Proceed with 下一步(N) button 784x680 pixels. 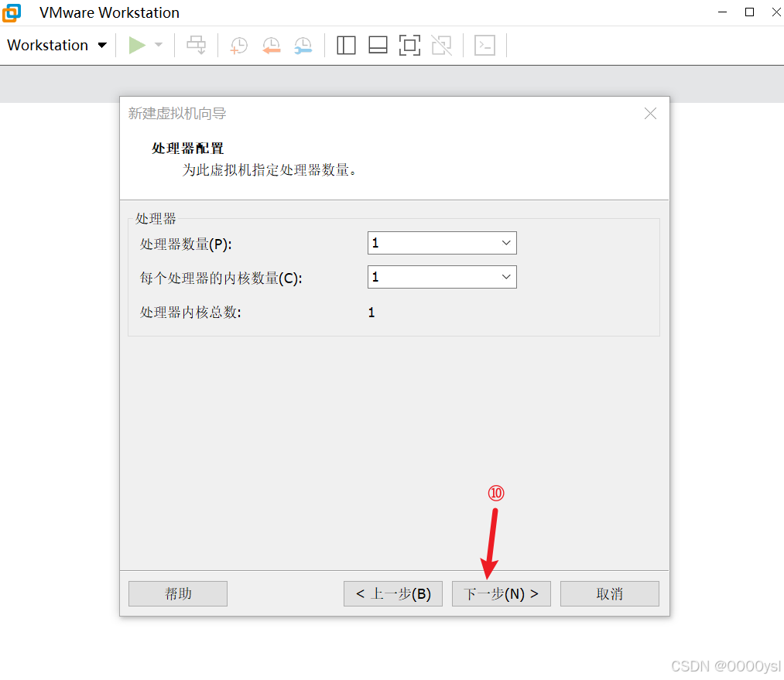501,593
